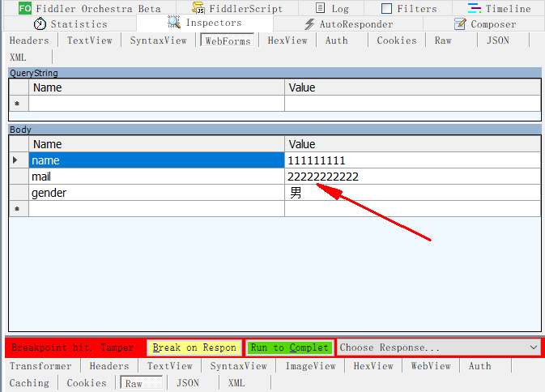
Task: Select the request Auth inspector tab
Action: pos(336,40)
